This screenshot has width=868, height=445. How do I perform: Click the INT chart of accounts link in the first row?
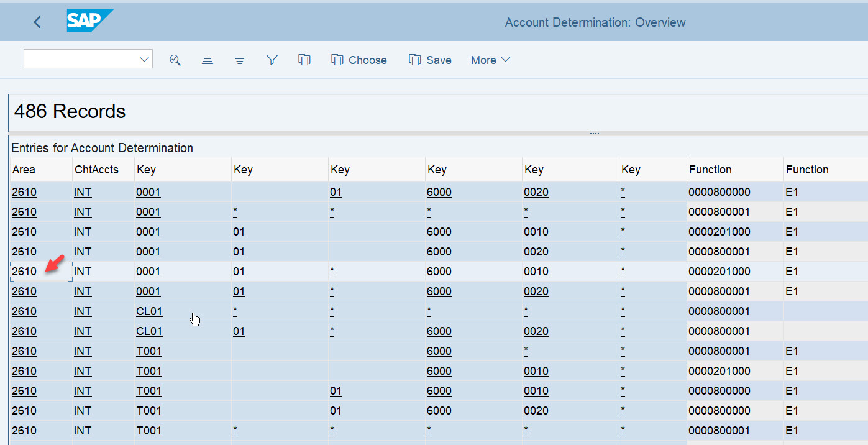click(82, 192)
